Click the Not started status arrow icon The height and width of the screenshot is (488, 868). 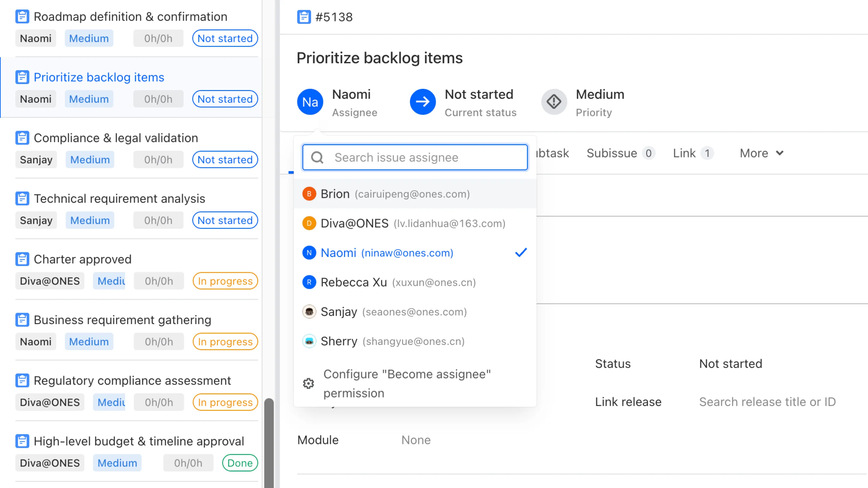(423, 102)
